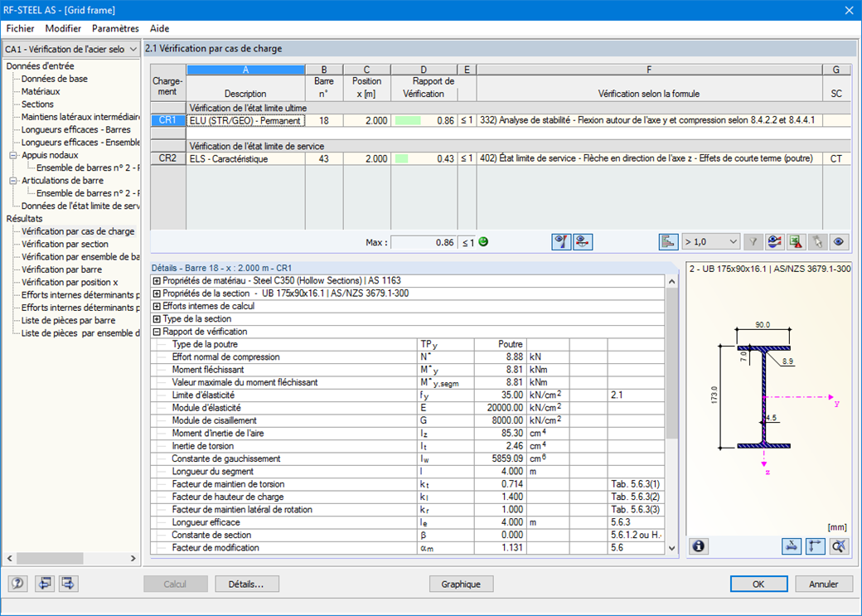Open the Fichier menu
Screen dimensions: 862x616
pyautogui.click(x=21, y=28)
